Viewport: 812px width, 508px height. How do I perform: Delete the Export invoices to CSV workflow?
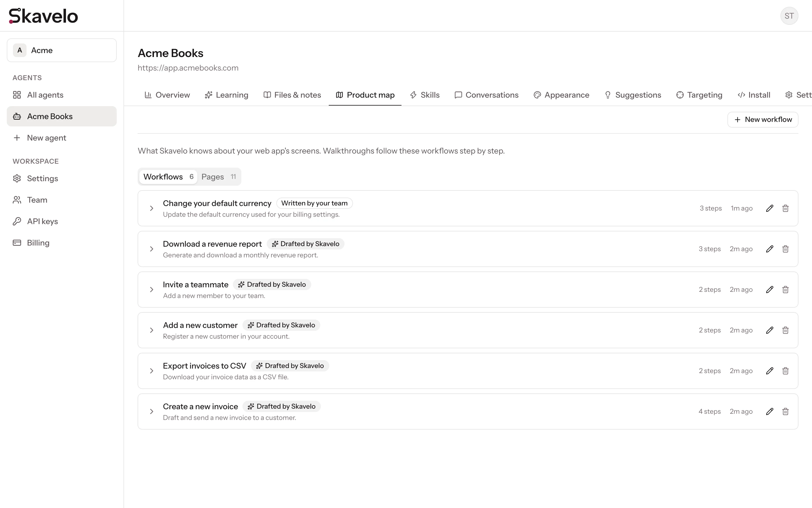point(785,371)
